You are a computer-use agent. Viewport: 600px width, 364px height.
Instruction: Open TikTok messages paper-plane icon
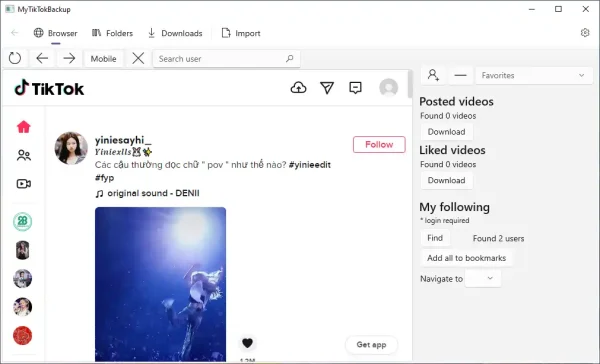(x=327, y=88)
